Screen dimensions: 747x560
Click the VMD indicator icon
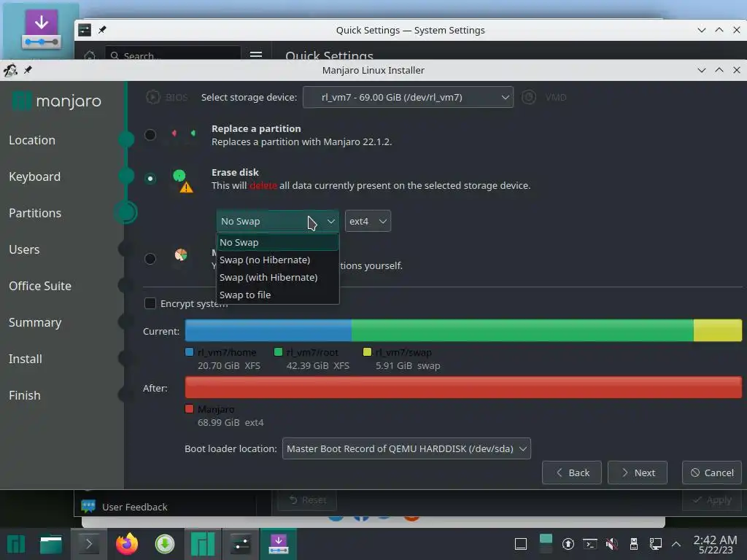pyautogui.click(x=529, y=97)
